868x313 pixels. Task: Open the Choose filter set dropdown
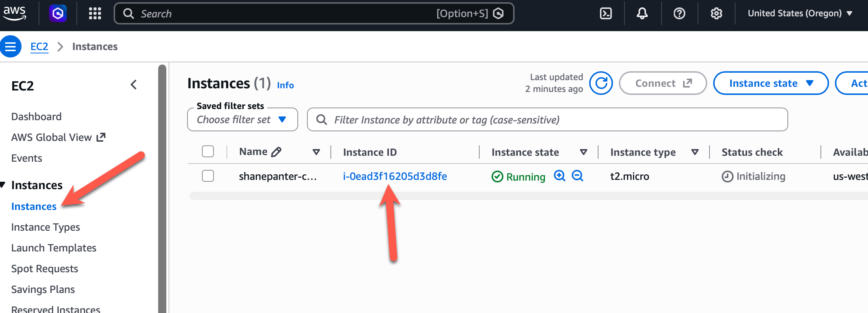(242, 119)
